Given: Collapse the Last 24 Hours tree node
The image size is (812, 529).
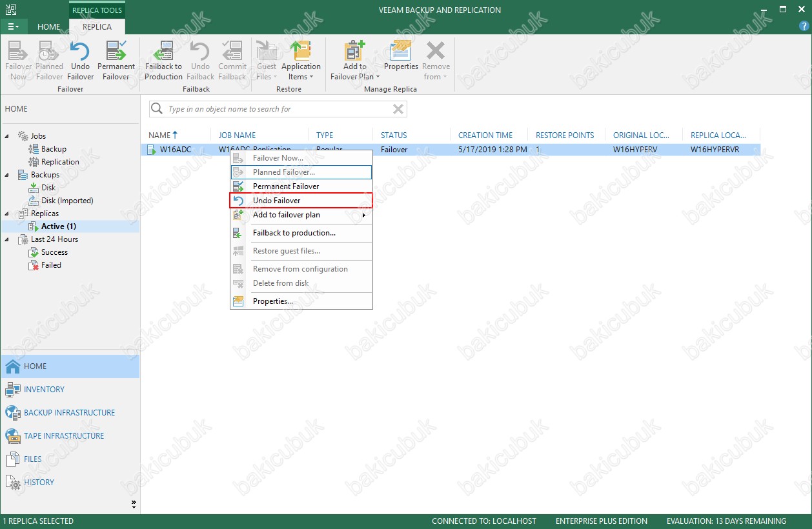Looking at the screenshot, I should 7,239.
